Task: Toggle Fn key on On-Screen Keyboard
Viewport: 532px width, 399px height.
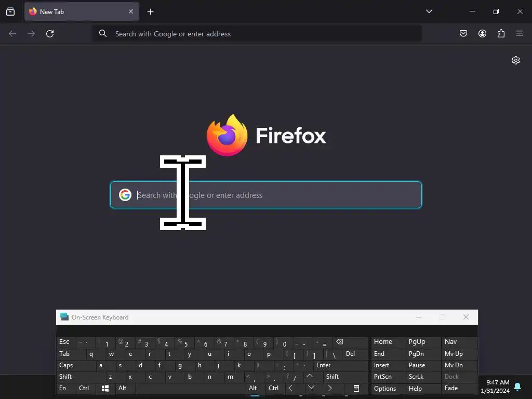Action: click(66, 388)
